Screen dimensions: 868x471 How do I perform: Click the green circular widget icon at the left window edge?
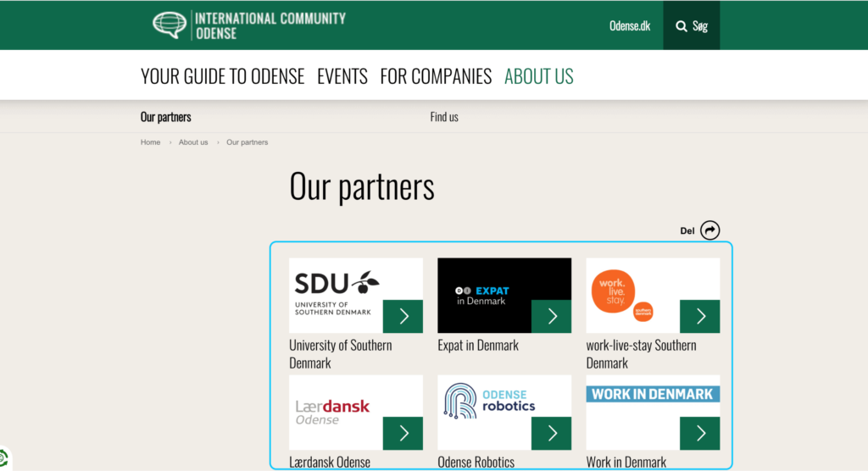click(4, 458)
